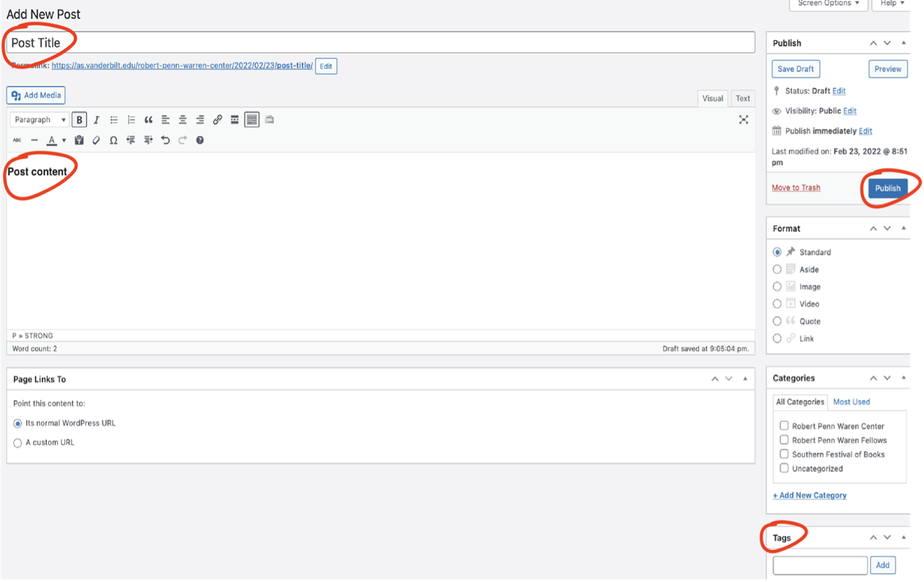The image size is (924, 582).
Task: Apply italic formatting
Action: (97, 119)
